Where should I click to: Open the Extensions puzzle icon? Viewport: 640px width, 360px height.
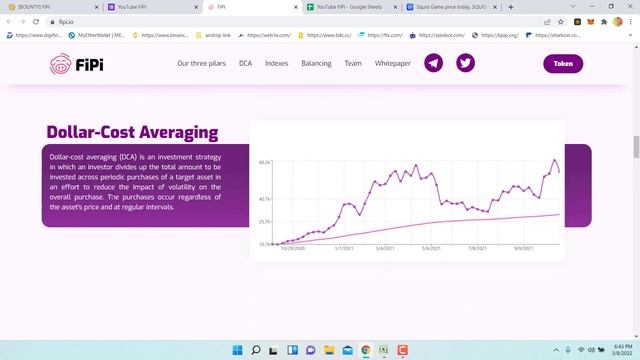tap(604, 22)
